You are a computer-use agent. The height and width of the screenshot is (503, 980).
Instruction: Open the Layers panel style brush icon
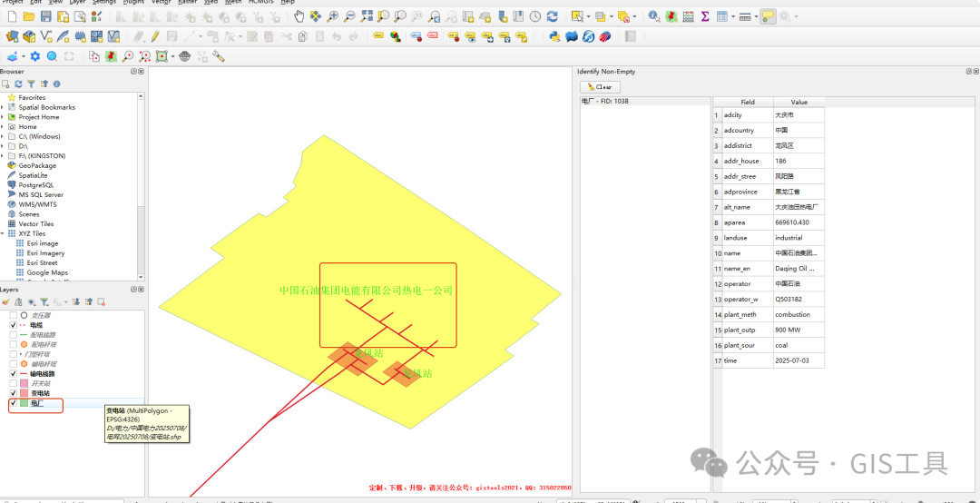[x=5, y=301]
